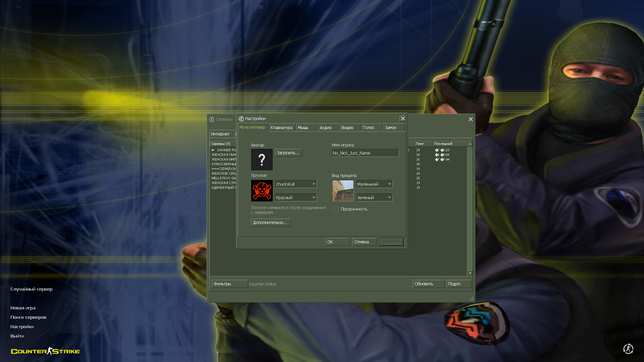Open the chuckskull logo dropdown
Screen dimensions: 644x362
(x=314, y=184)
